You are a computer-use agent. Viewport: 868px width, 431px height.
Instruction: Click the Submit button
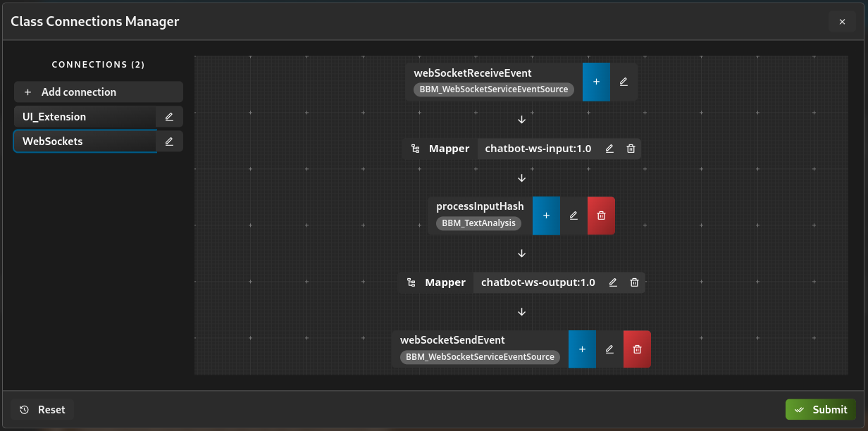tap(821, 410)
